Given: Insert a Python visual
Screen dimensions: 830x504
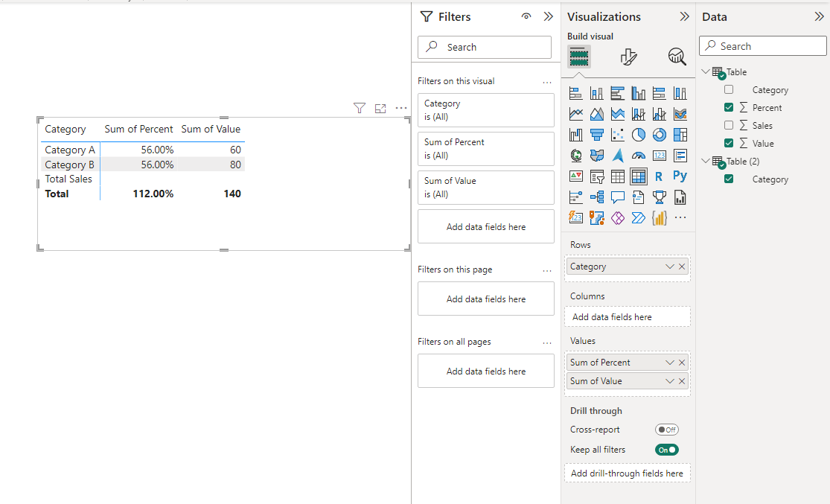Looking at the screenshot, I should (x=680, y=176).
